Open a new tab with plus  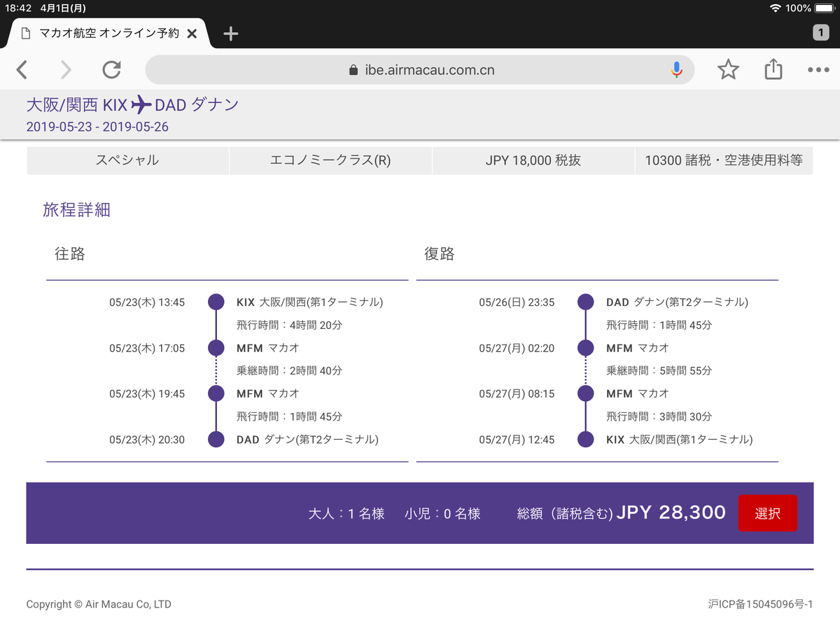tap(230, 33)
